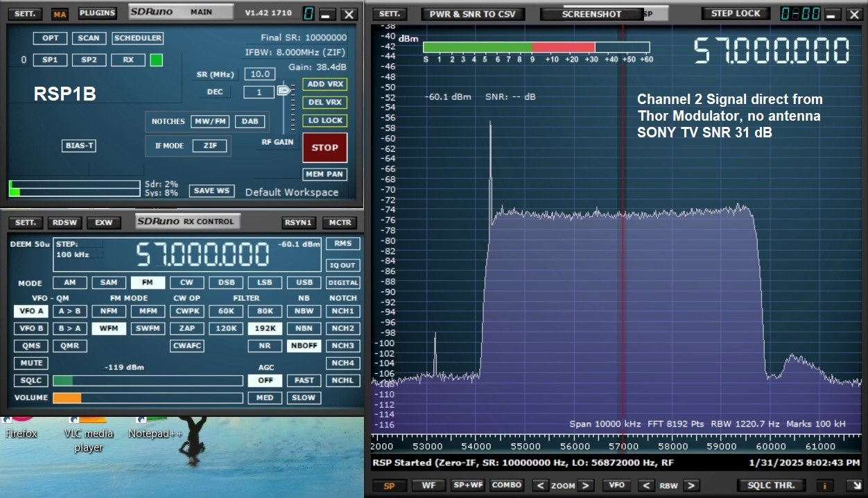Click the SCREENSHOT button

[592, 14]
